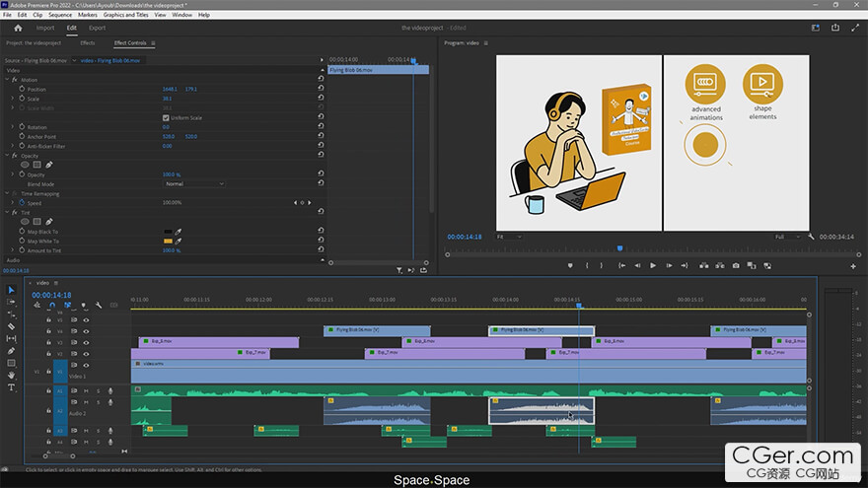Image resolution: width=868 pixels, height=488 pixels.
Task: Open the Program monitor button editor plus
Action: (853, 266)
